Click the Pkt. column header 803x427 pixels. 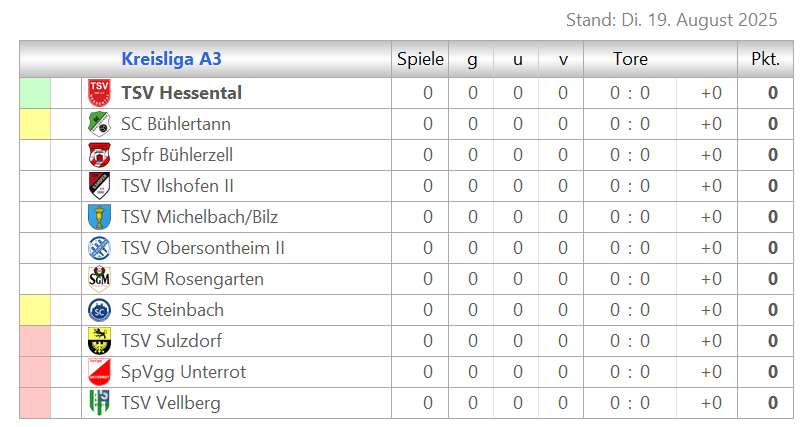pyautogui.click(x=765, y=59)
